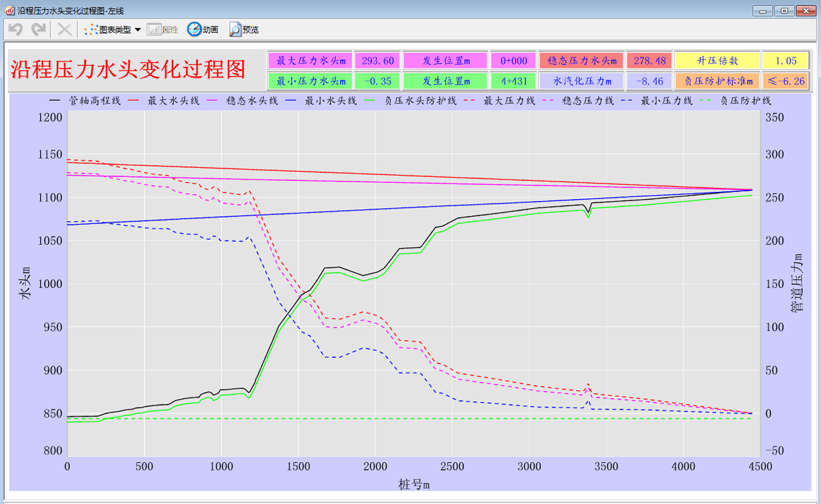Click the 管道压力m right axis label

(796, 283)
